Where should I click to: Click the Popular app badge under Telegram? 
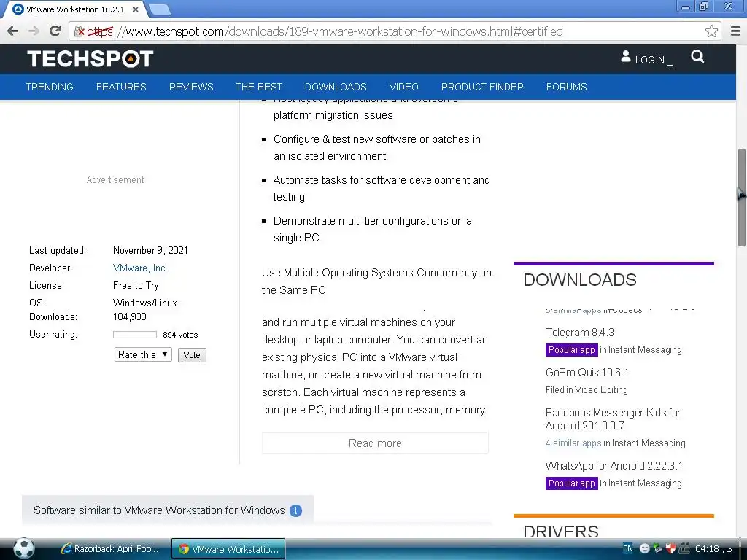pos(572,349)
